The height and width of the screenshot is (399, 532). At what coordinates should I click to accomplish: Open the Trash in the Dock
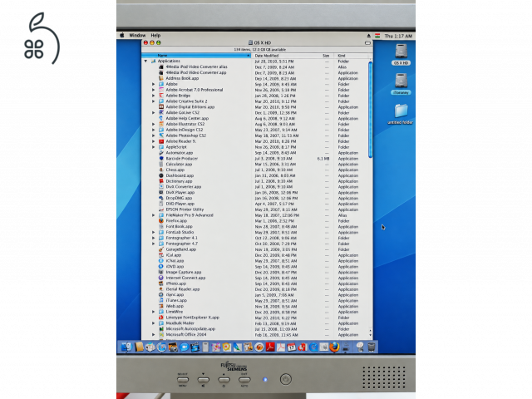372,347
